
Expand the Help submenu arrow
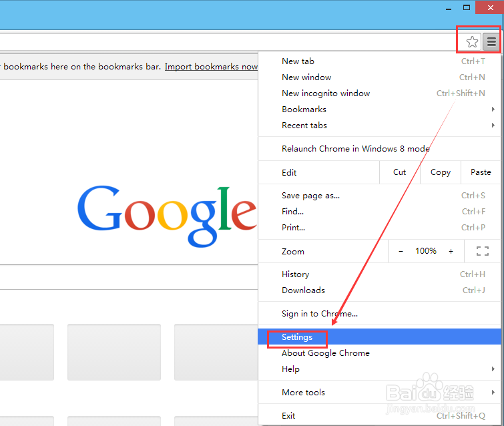pos(493,369)
